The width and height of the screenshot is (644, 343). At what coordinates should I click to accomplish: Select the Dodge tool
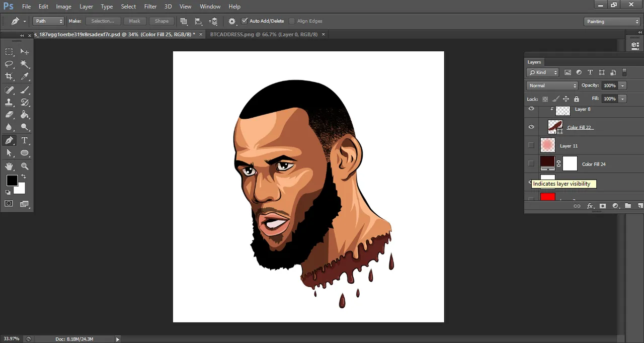pyautogui.click(x=24, y=127)
